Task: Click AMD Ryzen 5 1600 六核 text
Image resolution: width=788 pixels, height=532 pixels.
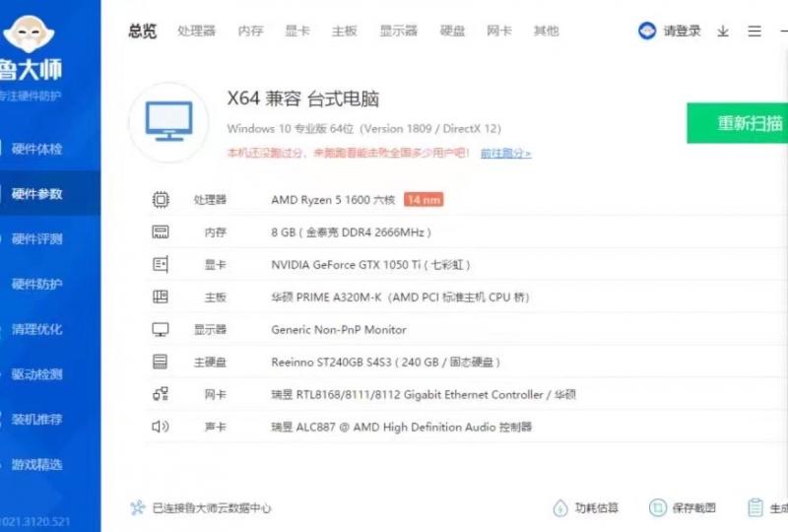Action: point(333,200)
